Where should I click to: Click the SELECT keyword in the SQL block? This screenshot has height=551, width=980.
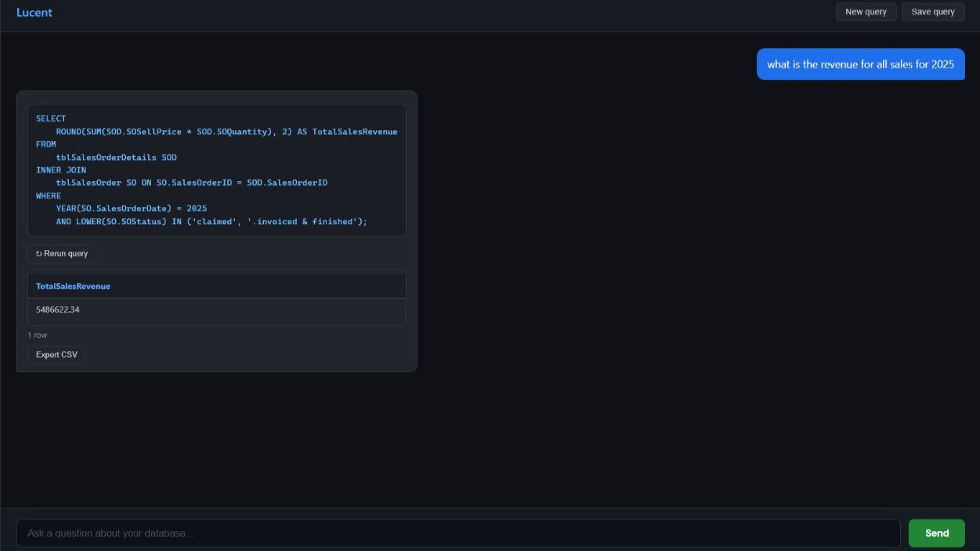[x=51, y=119]
